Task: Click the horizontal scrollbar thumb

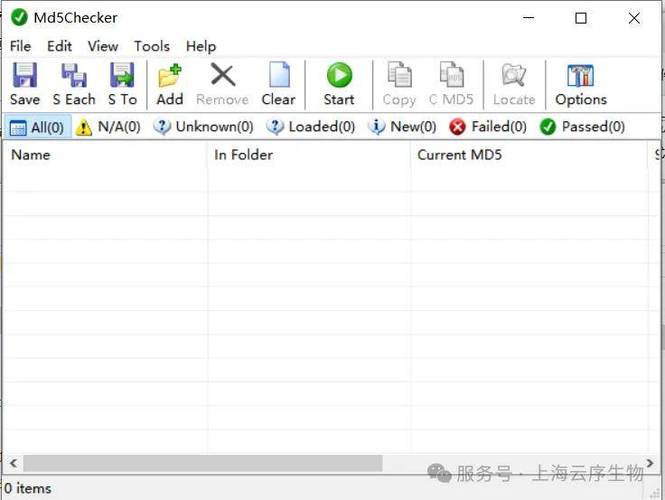Action: tap(202, 464)
